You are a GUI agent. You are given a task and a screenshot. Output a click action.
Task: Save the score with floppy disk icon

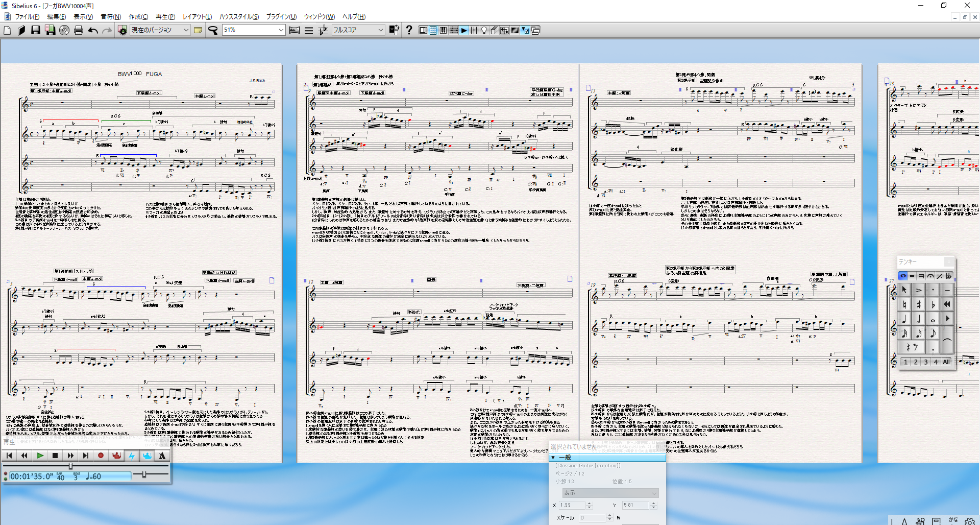[36, 30]
